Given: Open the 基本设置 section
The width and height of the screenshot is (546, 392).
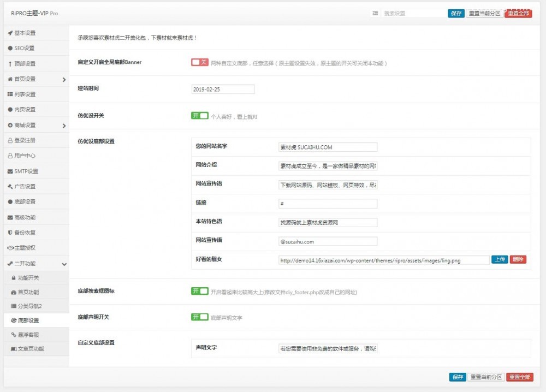Looking at the screenshot, I should [37, 33].
